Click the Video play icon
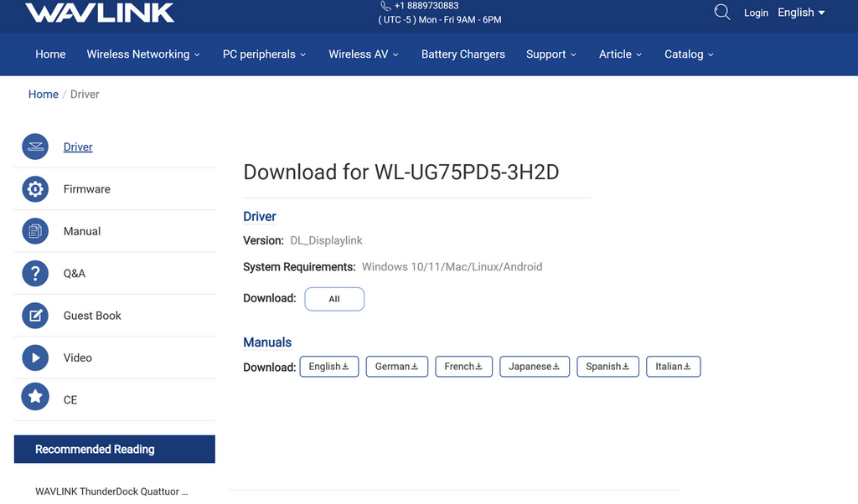Image resolution: width=858 pixels, height=504 pixels. coord(35,357)
